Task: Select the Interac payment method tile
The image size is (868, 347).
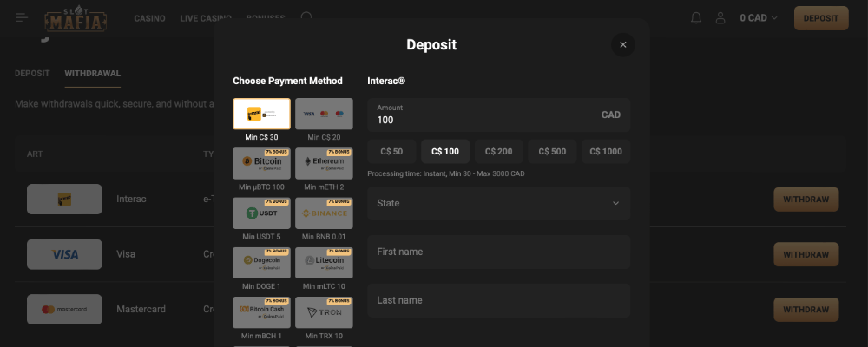Action: tap(262, 114)
